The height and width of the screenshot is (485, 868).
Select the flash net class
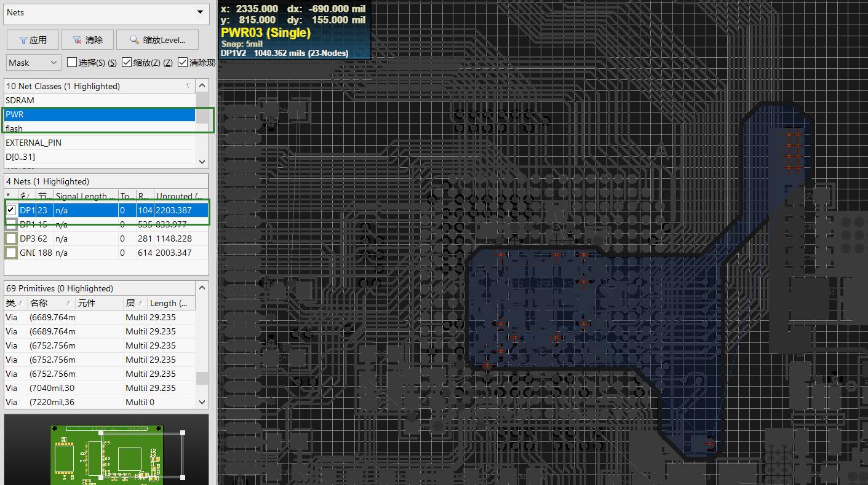pyautogui.click(x=100, y=128)
